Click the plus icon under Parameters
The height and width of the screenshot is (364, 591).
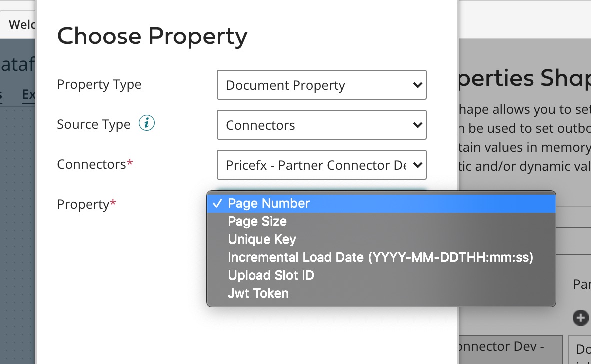pos(580,318)
